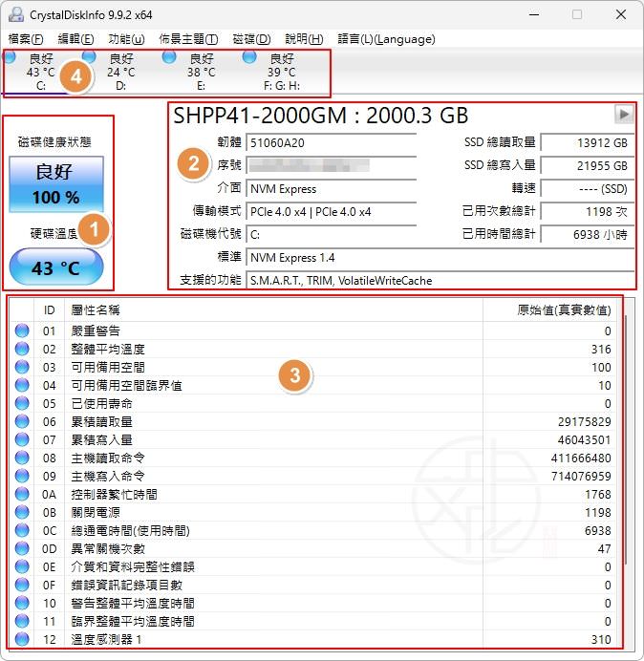Click raw value 310 of 溫度感測器 1
This screenshot has height=661, width=644.
601,639
